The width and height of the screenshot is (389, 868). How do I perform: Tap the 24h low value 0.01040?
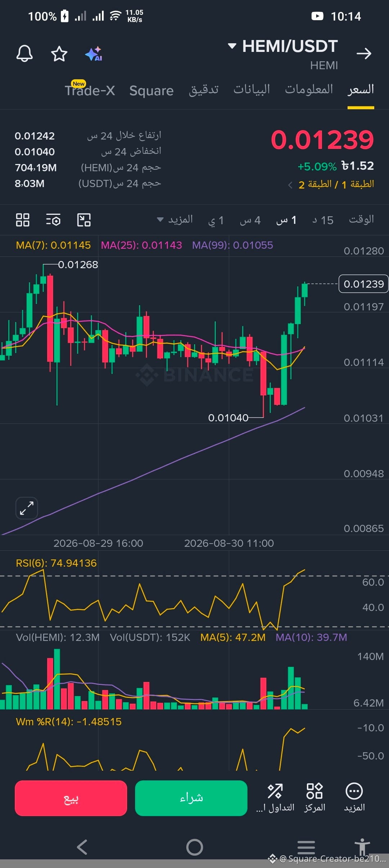click(35, 152)
